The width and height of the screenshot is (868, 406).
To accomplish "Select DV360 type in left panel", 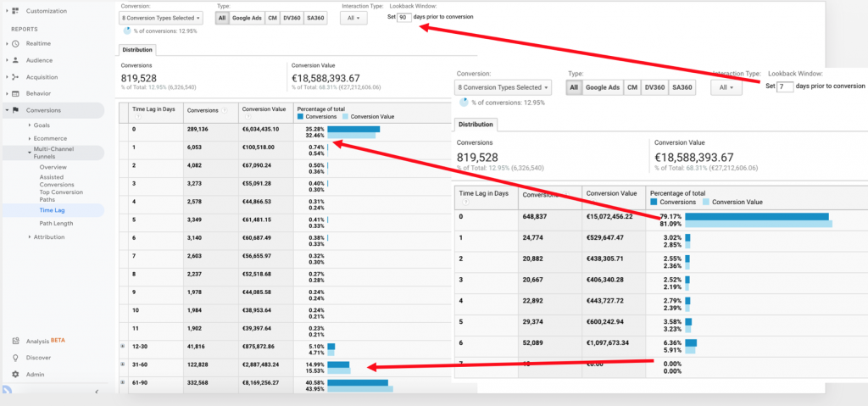I will pyautogui.click(x=290, y=17).
